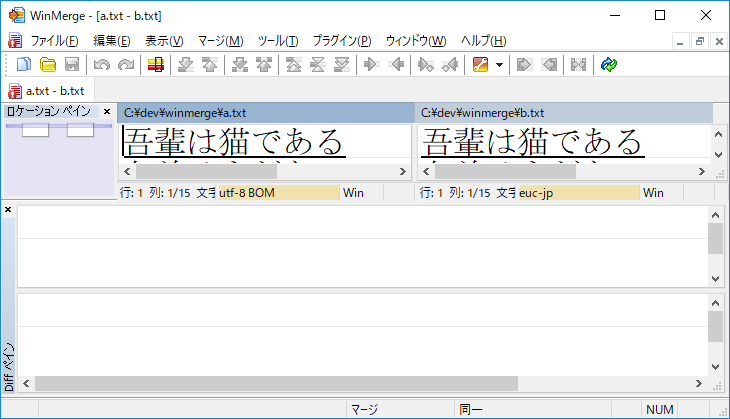Open the ツール(T) menu
Screen dimensions: 730x419
coord(278,41)
